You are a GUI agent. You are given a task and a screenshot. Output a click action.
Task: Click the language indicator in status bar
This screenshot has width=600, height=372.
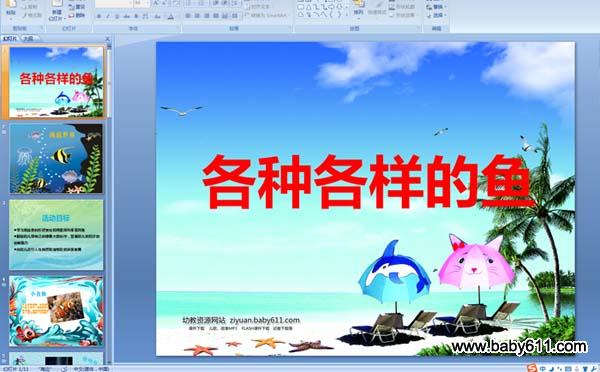(x=91, y=369)
